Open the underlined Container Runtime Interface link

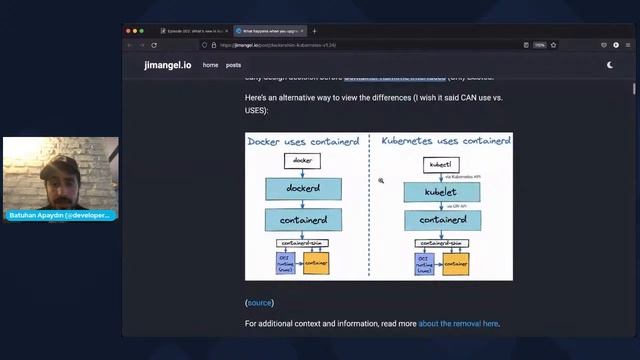tap(395, 78)
